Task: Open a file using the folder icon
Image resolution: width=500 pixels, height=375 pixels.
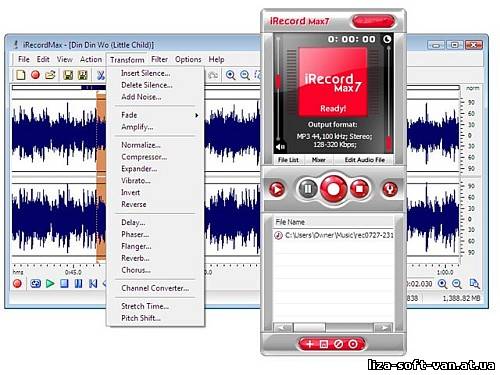Action: tap(50, 75)
